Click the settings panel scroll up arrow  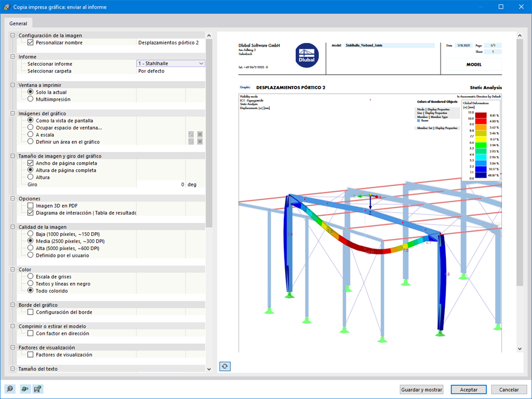209,35
